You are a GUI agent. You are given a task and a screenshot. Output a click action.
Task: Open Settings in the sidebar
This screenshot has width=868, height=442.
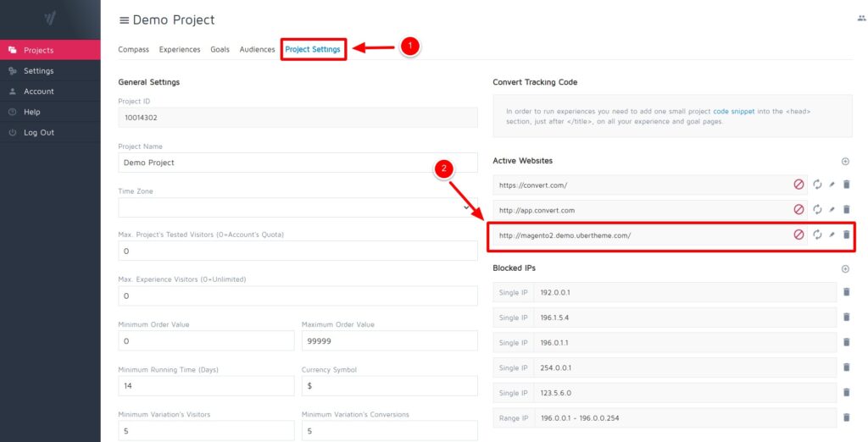(50, 71)
